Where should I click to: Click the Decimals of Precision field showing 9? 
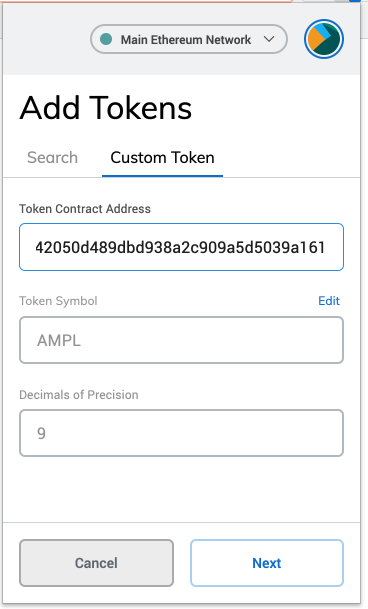pos(181,433)
